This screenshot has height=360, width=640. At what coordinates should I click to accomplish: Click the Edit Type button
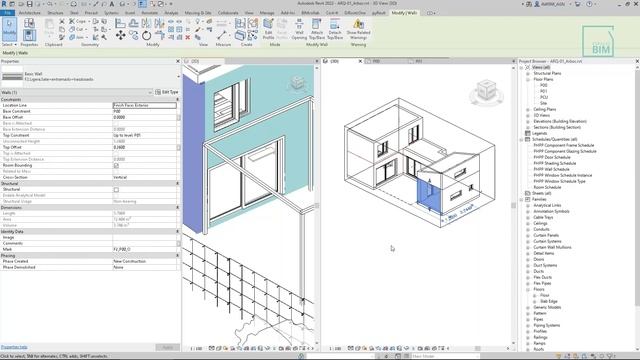coord(167,92)
